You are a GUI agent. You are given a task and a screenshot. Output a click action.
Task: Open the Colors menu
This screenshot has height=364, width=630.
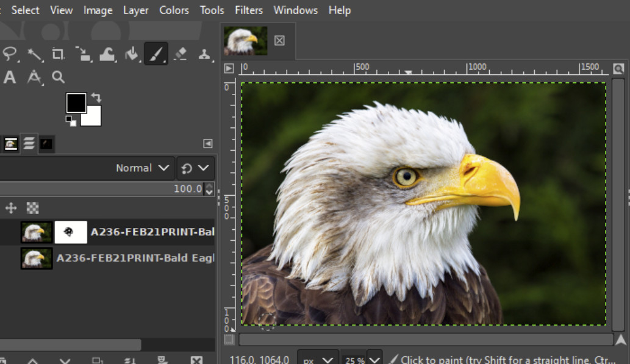pos(174,10)
